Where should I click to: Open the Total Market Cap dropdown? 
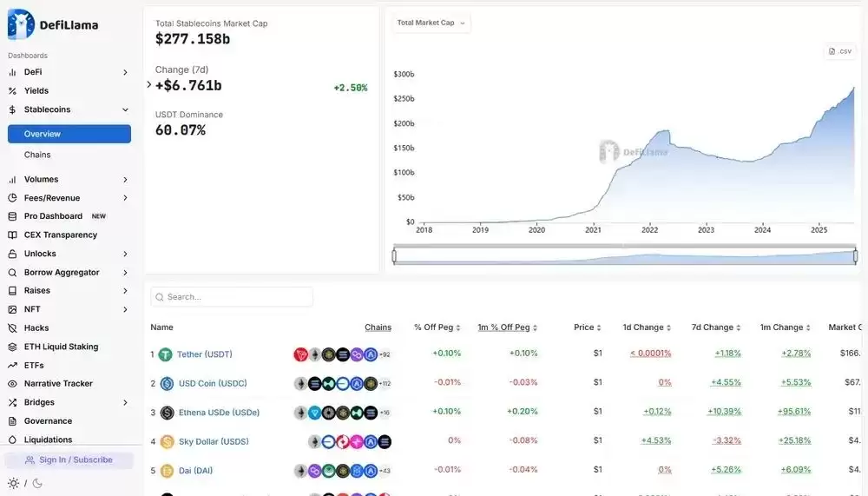click(431, 23)
